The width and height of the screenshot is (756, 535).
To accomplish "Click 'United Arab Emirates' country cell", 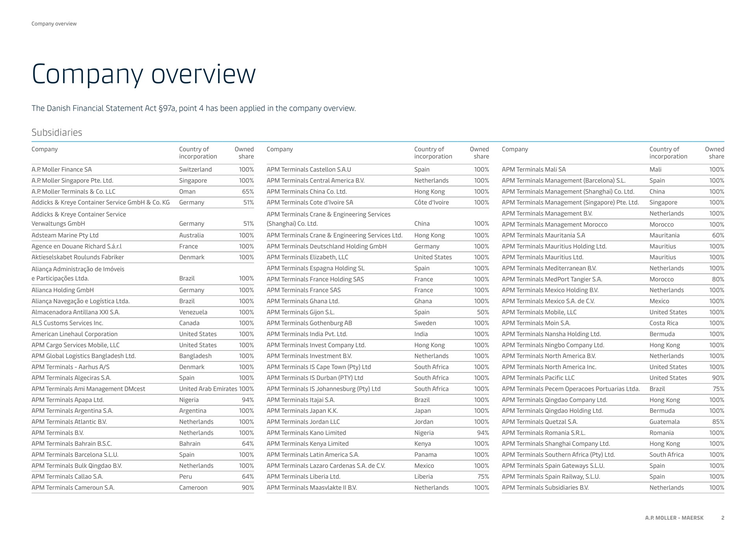I will tap(208, 389).
